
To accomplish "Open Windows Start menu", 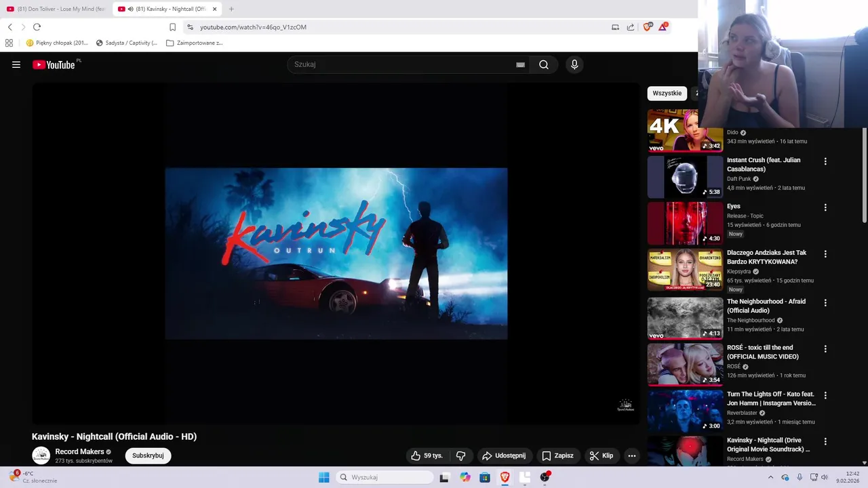I will click(324, 477).
